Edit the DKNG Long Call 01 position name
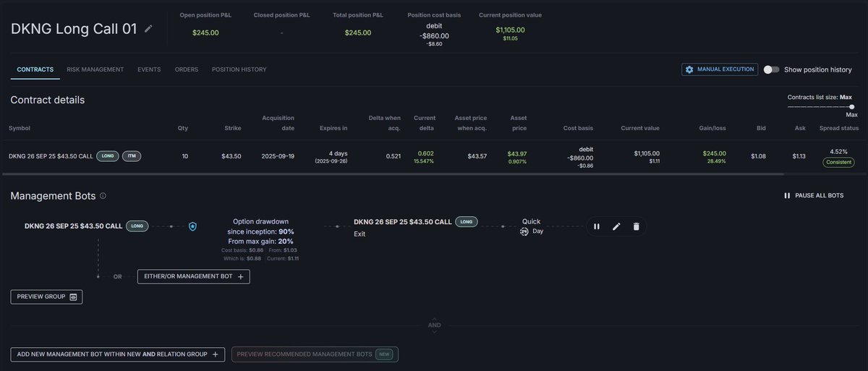This screenshot has width=868, height=371. click(148, 28)
